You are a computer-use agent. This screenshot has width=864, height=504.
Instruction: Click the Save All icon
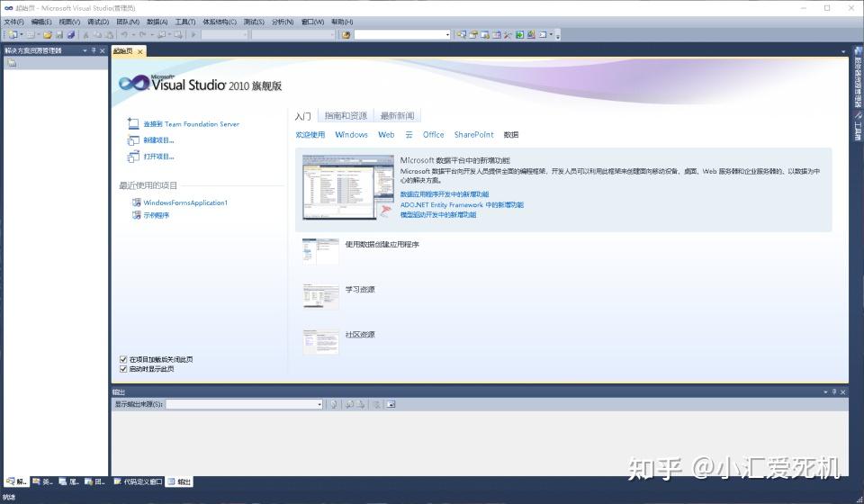70,34
